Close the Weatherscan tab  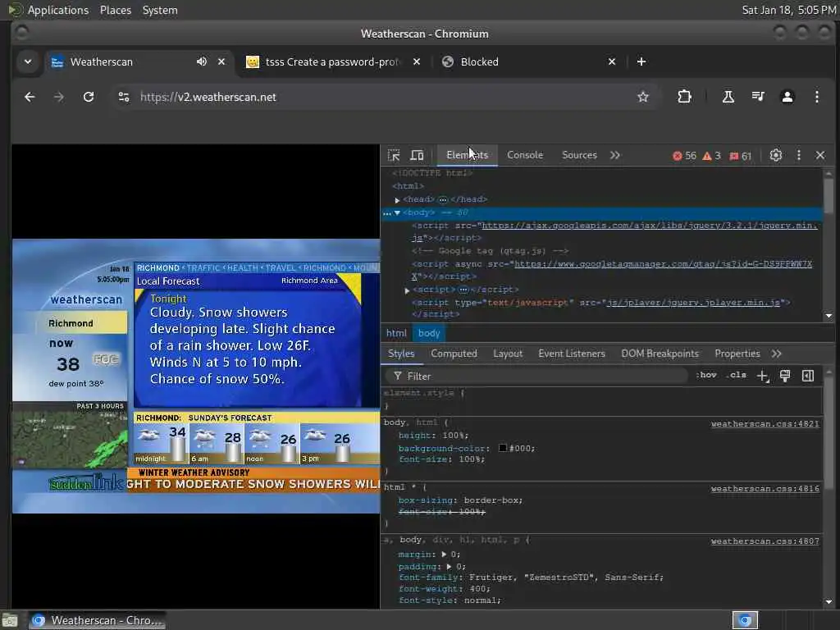[221, 62]
